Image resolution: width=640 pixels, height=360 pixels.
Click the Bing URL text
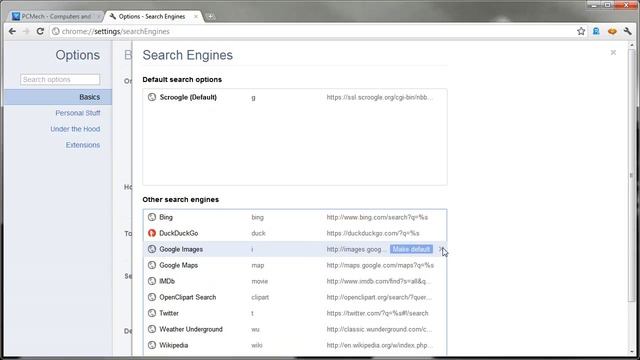pos(377,217)
